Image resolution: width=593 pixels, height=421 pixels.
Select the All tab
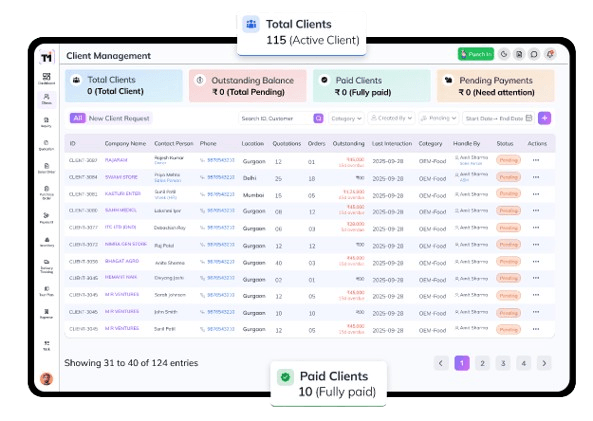point(78,118)
